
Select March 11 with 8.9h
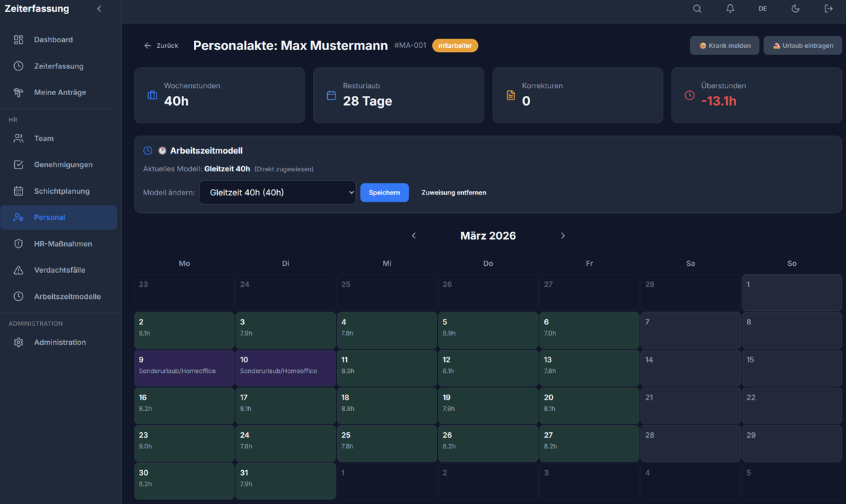(x=387, y=368)
